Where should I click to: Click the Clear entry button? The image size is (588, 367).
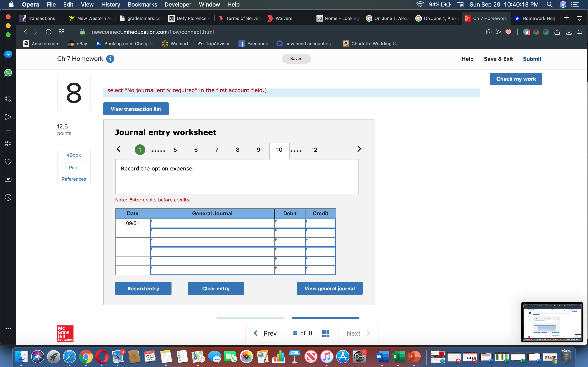(216, 288)
